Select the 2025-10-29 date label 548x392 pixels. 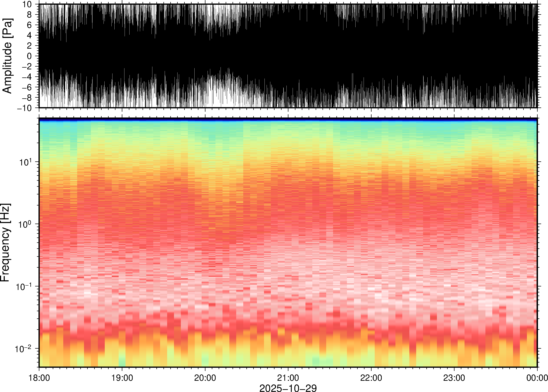click(x=288, y=388)
